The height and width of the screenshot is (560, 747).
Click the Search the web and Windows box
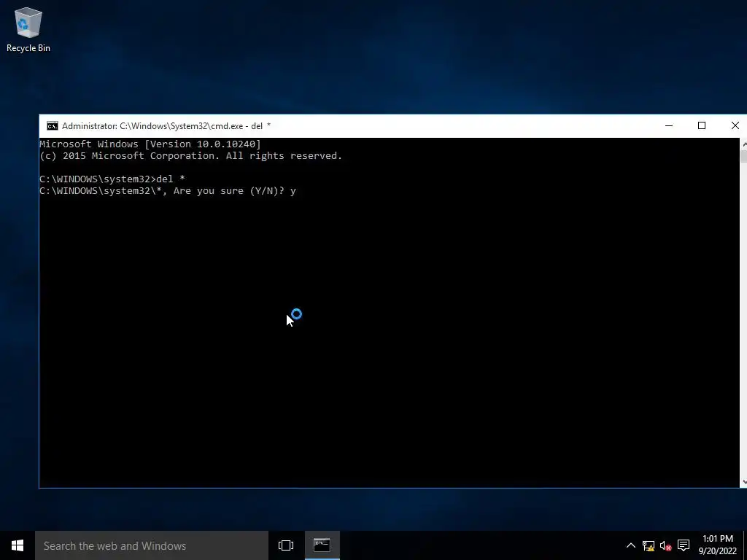tap(152, 545)
